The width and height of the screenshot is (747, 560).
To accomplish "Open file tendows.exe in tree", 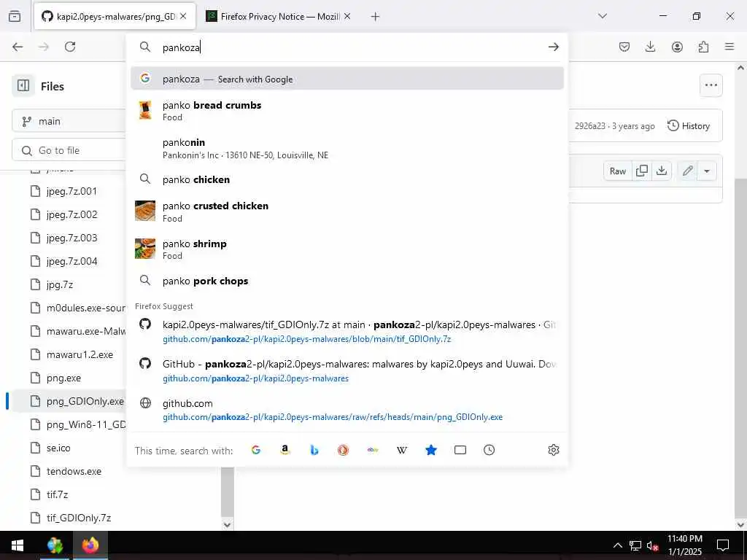I will coord(74,472).
